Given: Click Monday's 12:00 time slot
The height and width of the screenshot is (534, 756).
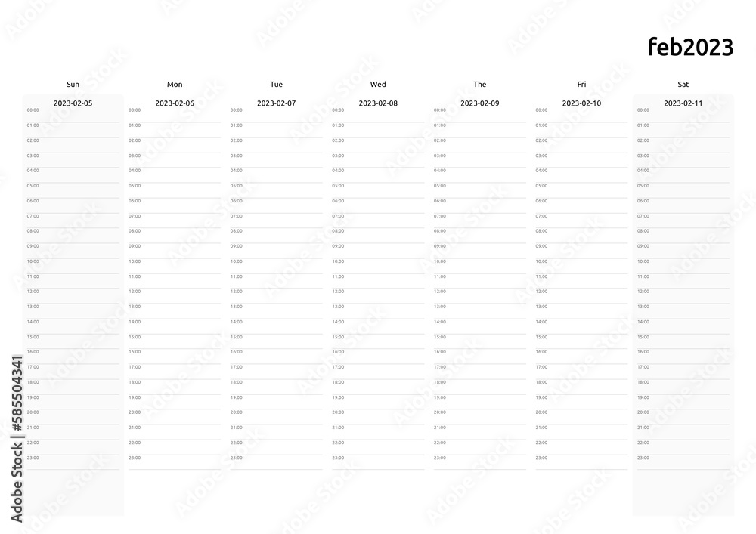Looking at the screenshot, I should [175, 295].
